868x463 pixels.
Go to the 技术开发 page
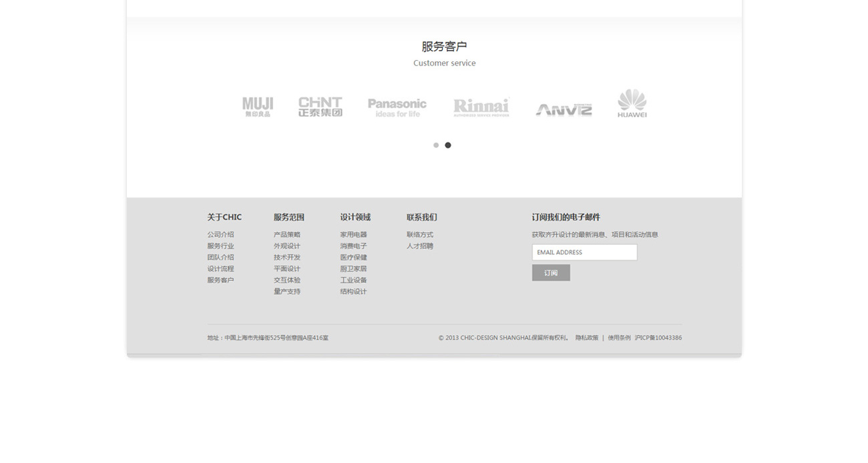pyautogui.click(x=287, y=258)
